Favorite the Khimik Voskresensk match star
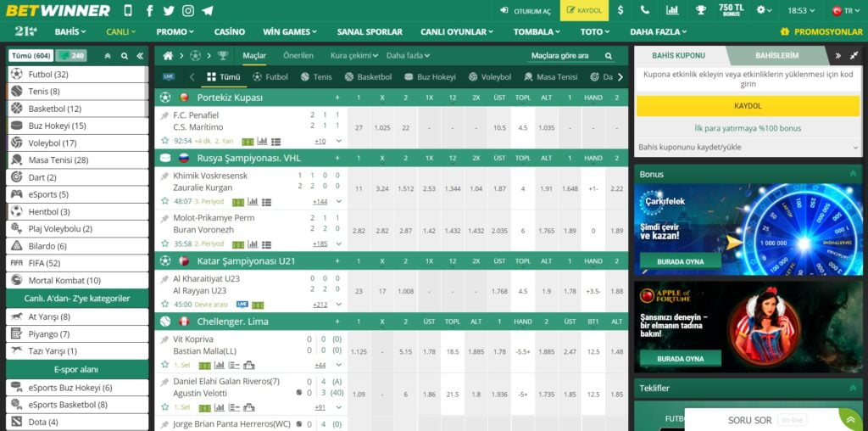This screenshot has height=431, width=868. point(164,201)
